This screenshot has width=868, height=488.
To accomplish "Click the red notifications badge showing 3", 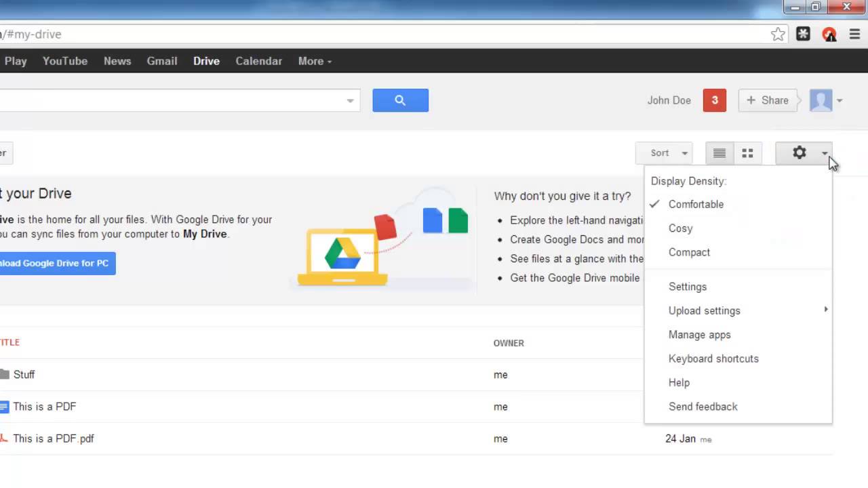I will 715,100.
